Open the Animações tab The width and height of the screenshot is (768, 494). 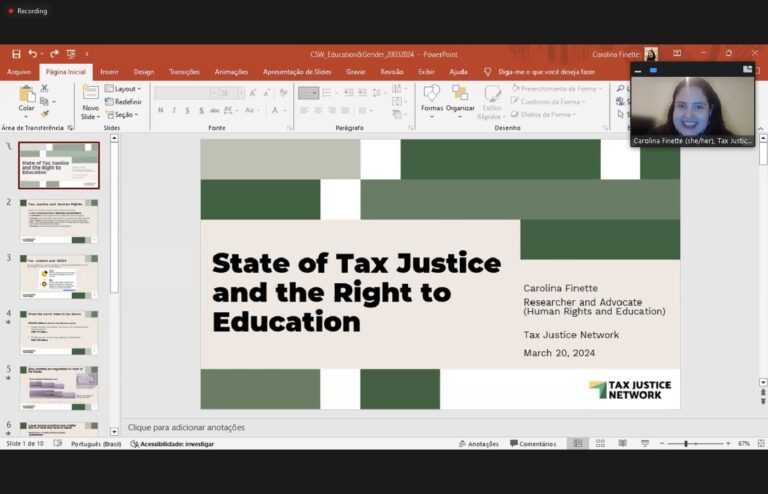(x=231, y=71)
